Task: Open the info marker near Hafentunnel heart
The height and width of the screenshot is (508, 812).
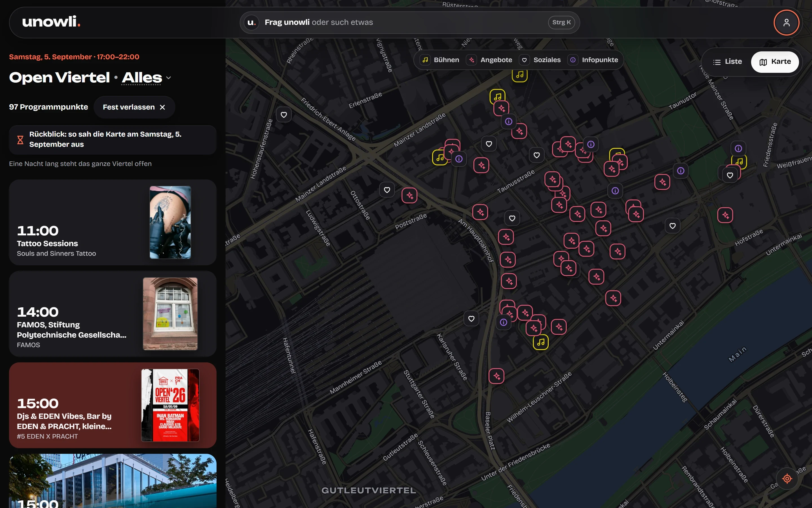Action: (503, 323)
